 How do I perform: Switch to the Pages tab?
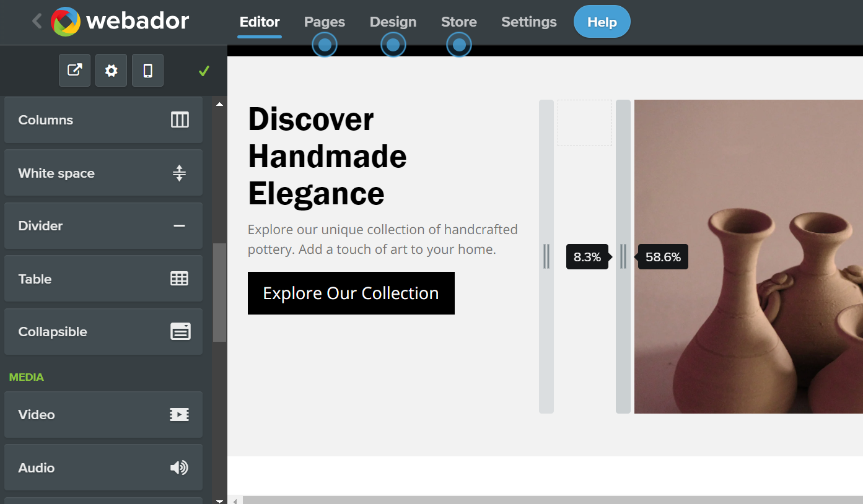pos(325,22)
